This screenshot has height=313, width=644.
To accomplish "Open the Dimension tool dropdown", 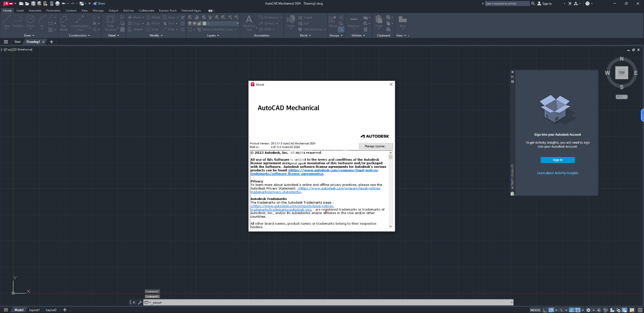I will pos(281,17).
